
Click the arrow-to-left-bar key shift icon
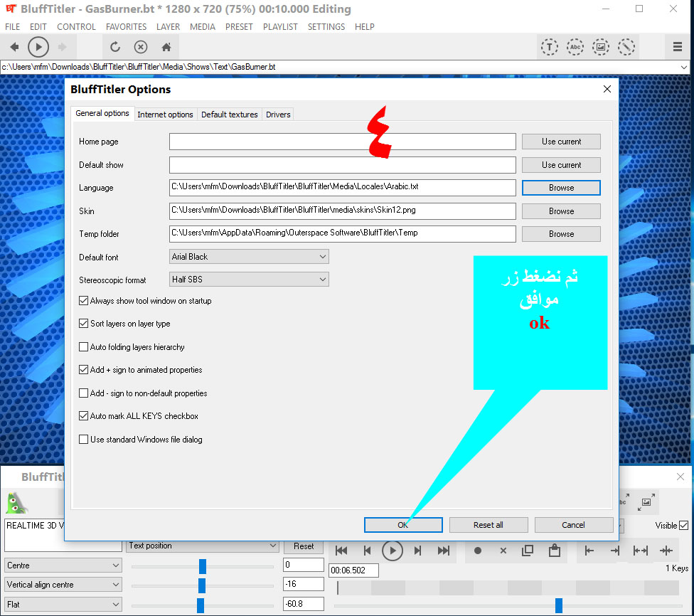589,551
